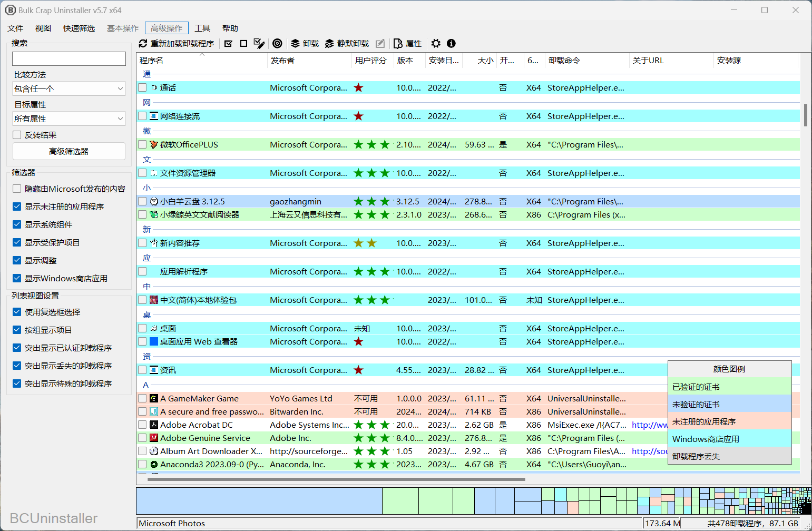Click the 小绿鲸英文文献阅读器 app icon
The width and height of the screenshot is (812, 531).
point(154,214)
